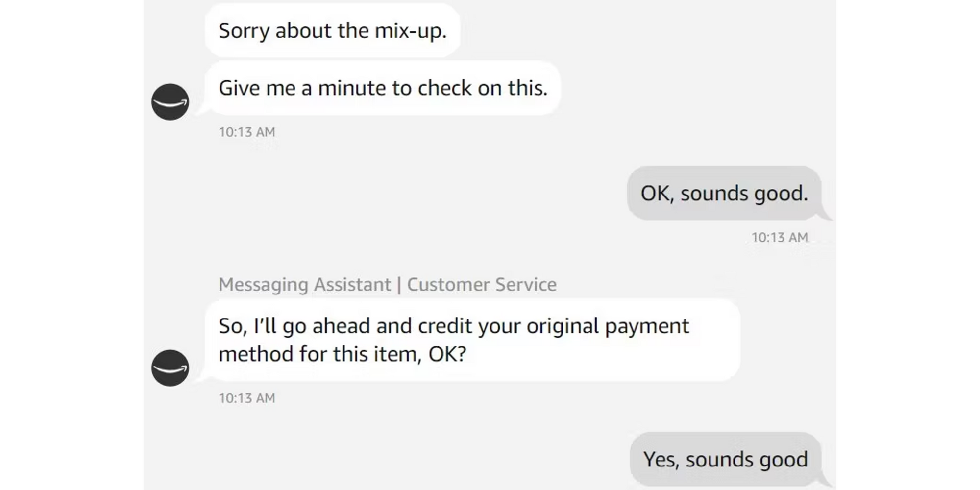The image size is (980, 490).
Task: Click the timestamp below the credit message
Action: coord(247,398)
